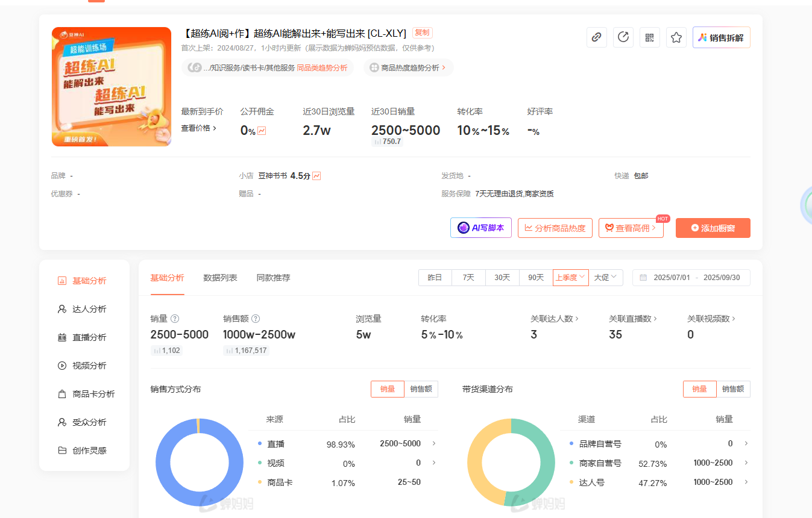Image resolution: width=812 pixels, height=518 pixels.
Task: Copy the product link icon
Action: (596, 37)
